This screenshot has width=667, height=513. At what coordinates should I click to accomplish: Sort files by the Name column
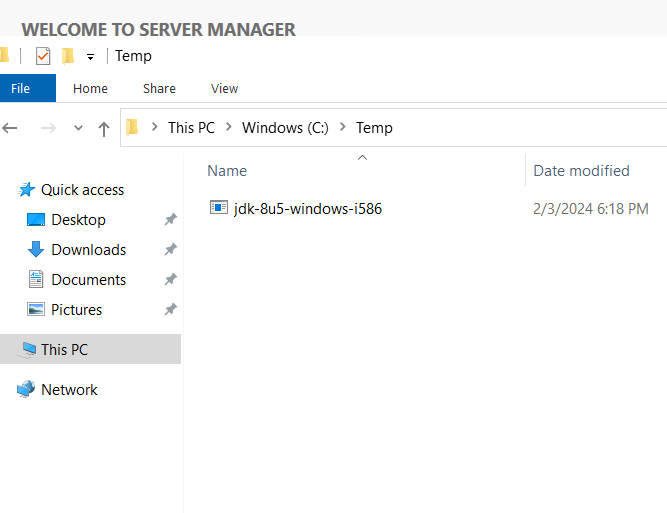coord(227,171)
